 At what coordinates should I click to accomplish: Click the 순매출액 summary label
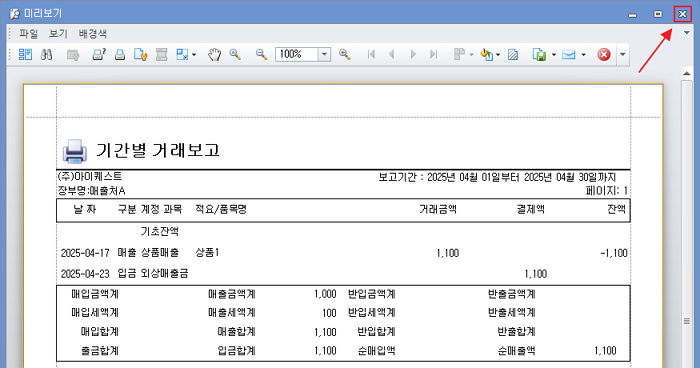(x=517, y=351)
